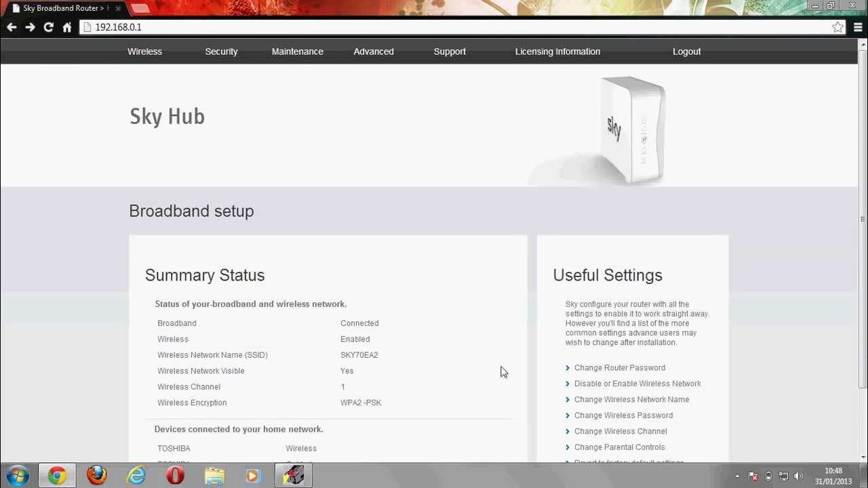868x488 pixels.
Task: Launch Internet Explorer from taskbar
Action: tap(136, 476)
